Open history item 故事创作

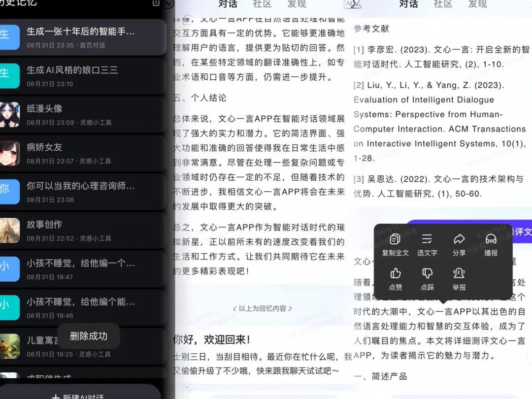[x=83, y=231]
